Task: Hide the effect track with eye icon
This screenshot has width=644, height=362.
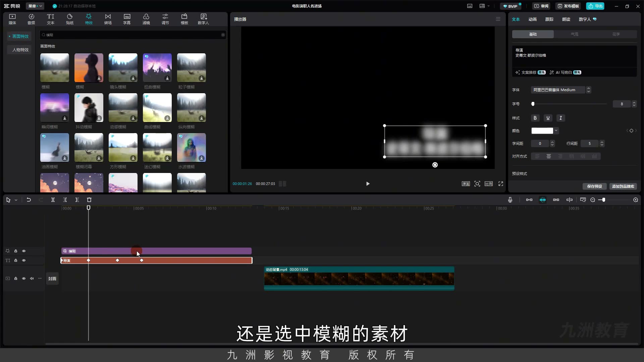Action: click(x=24, y=251)
